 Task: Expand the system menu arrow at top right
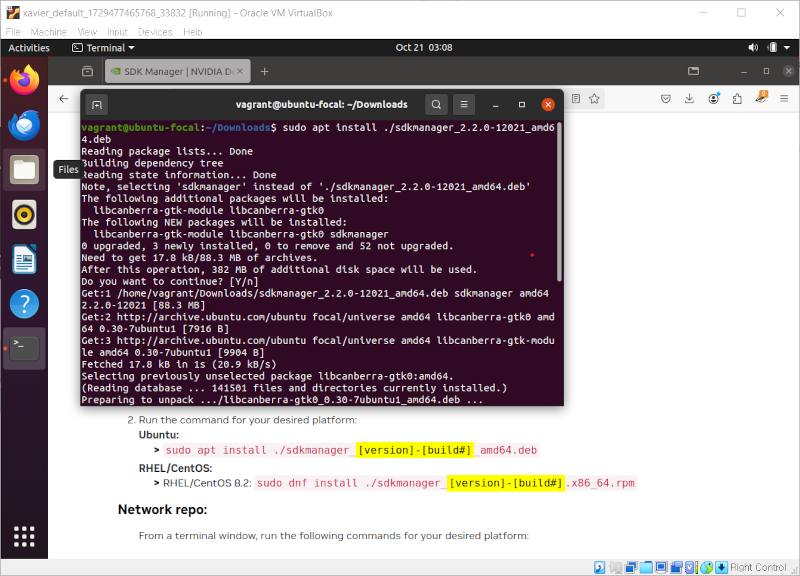[x=787, y=47]
